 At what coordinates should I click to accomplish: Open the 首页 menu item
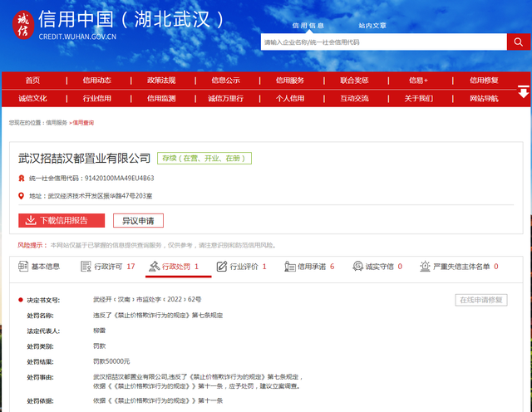[x=32, y=81]
